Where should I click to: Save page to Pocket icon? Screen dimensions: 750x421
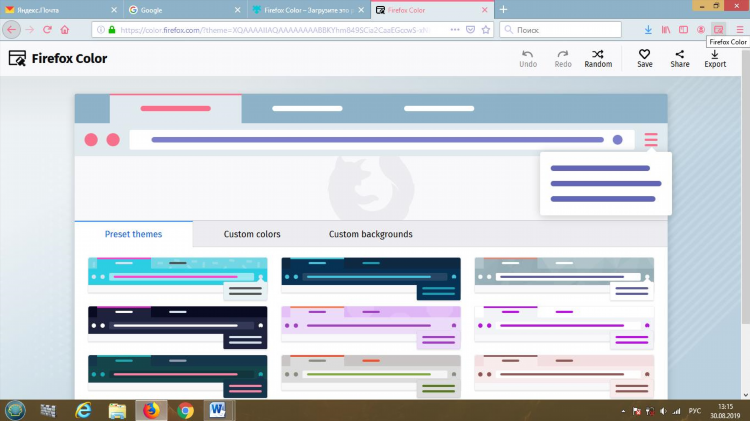[x=471, y=30]
